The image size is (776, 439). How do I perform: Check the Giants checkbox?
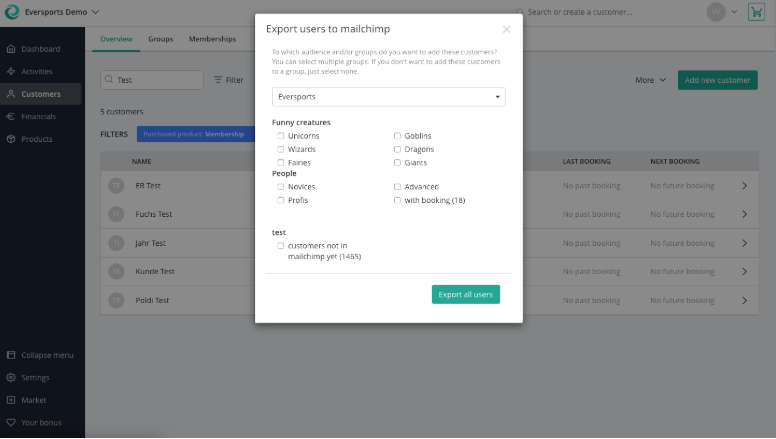pos(397,162)
